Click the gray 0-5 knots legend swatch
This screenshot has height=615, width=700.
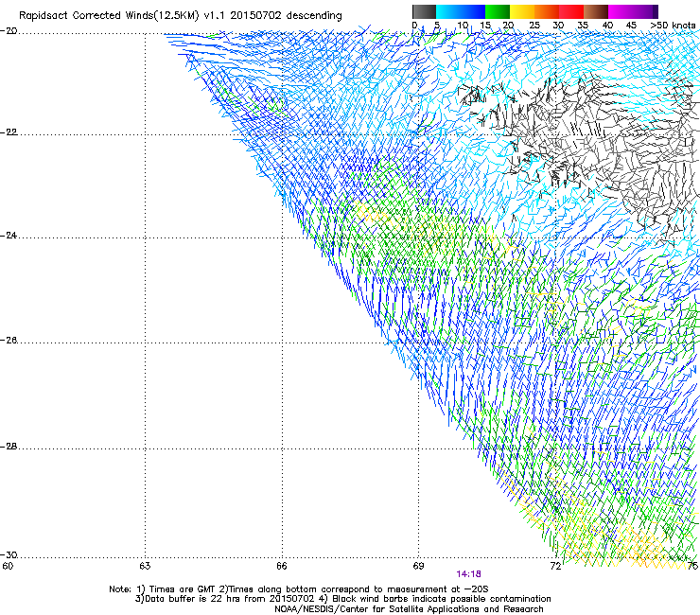424,11
